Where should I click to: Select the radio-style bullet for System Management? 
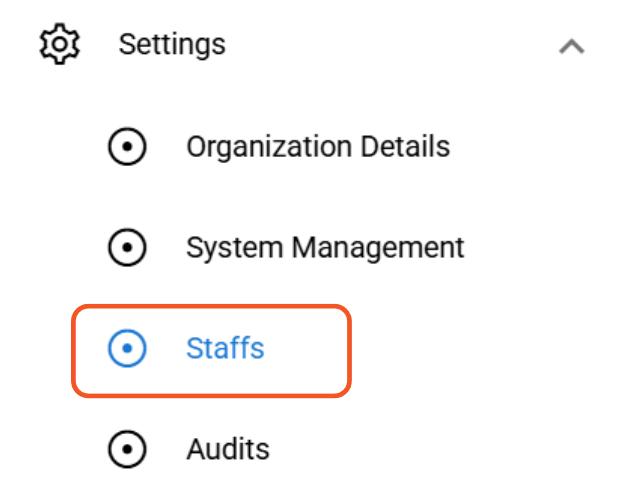click(127, 247)
